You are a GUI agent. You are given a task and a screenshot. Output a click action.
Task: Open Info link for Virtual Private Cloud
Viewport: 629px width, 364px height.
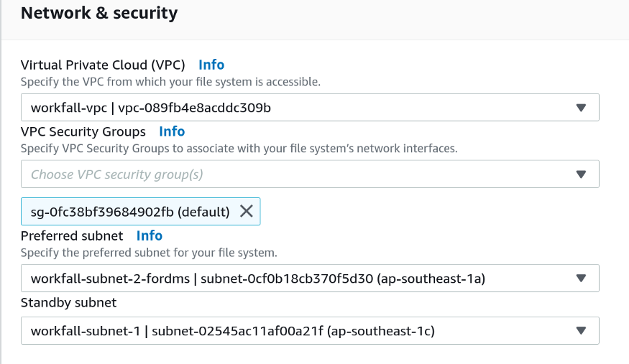(211, 65)
